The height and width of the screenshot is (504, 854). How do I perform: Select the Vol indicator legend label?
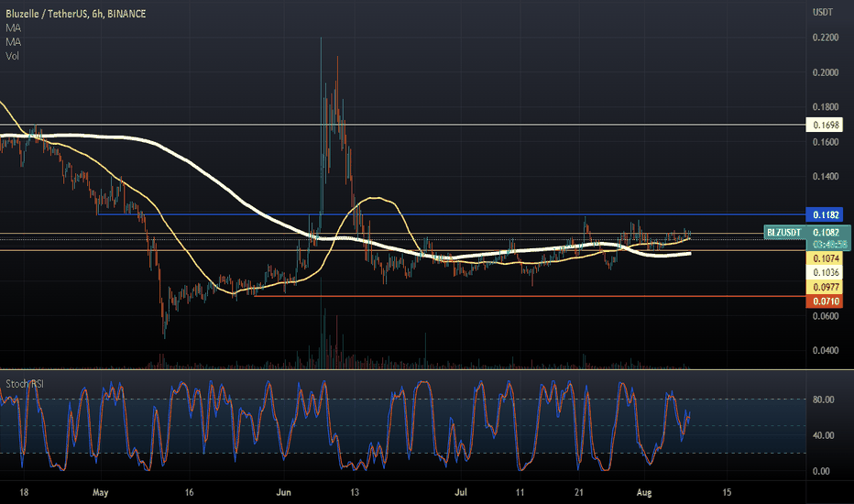(12, 56)
